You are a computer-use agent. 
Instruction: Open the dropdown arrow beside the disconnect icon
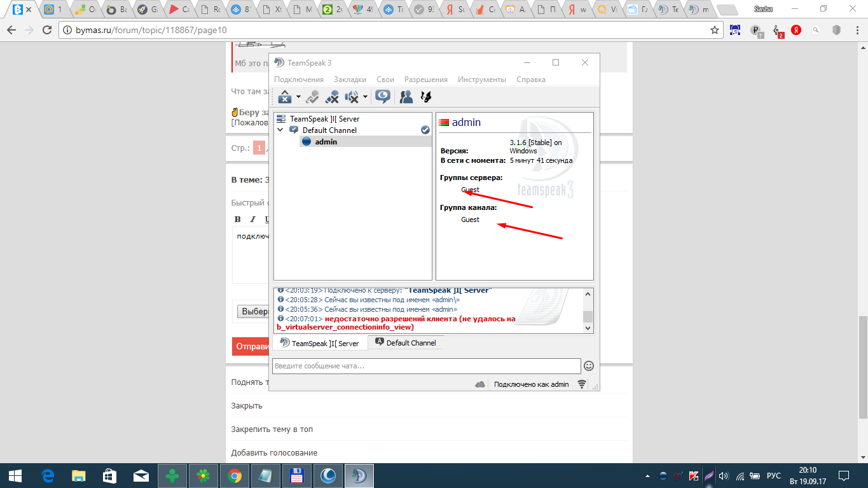298,97
